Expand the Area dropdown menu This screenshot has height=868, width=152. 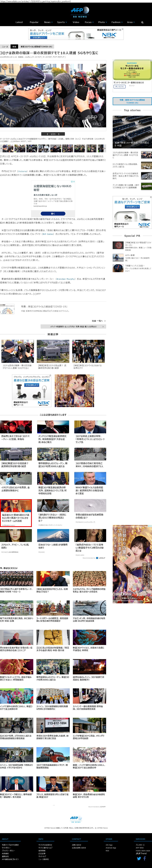[131, 22]
